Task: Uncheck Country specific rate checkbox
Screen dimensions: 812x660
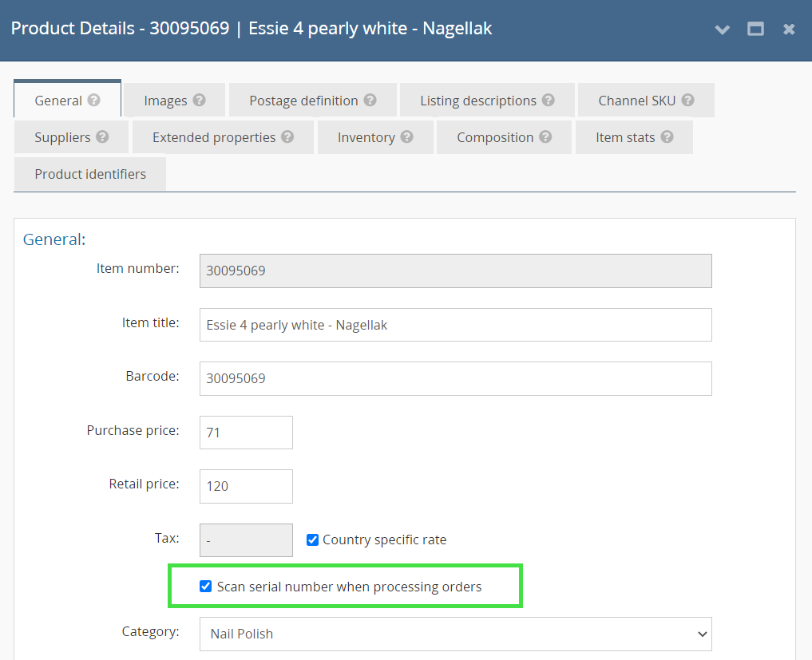Action: [312, 540]
